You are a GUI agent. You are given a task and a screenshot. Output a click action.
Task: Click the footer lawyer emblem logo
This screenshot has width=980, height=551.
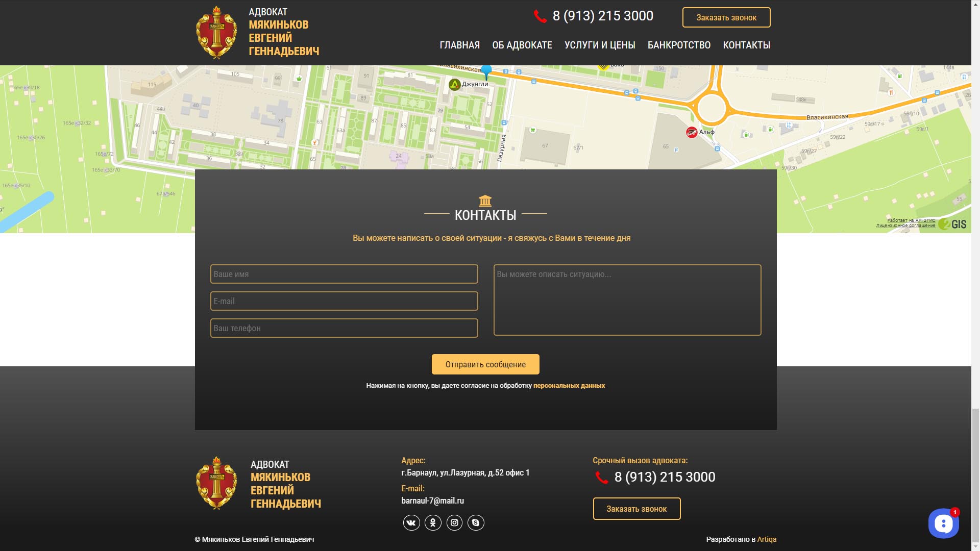pyautogui.click(x=216, y=483)
